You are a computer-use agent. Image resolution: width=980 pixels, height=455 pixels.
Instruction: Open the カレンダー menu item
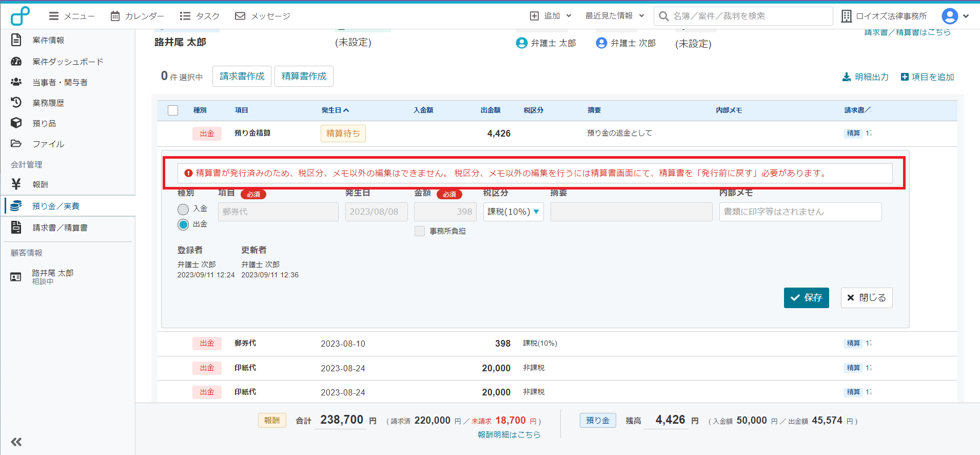point(138,16)
